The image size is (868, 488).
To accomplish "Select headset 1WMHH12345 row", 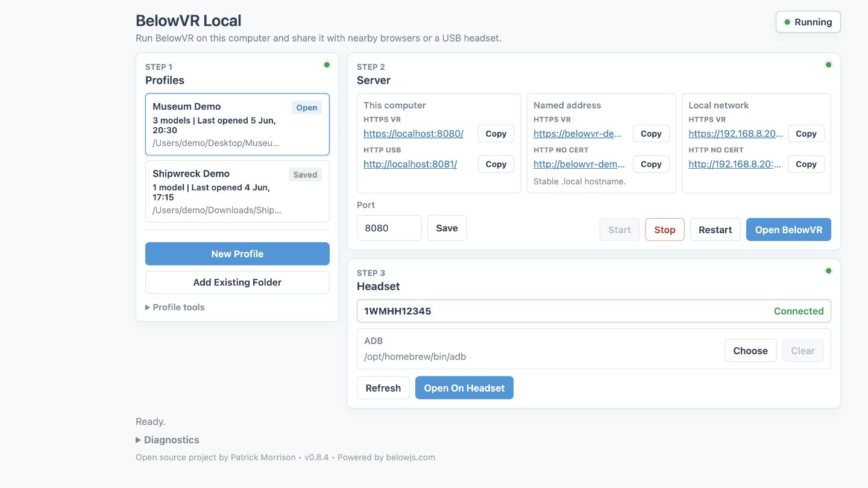I will click(x=594, y=311).
